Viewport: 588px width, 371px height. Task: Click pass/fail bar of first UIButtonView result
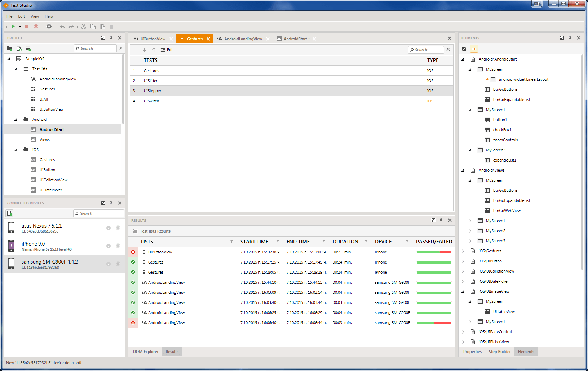click(434, 252)
